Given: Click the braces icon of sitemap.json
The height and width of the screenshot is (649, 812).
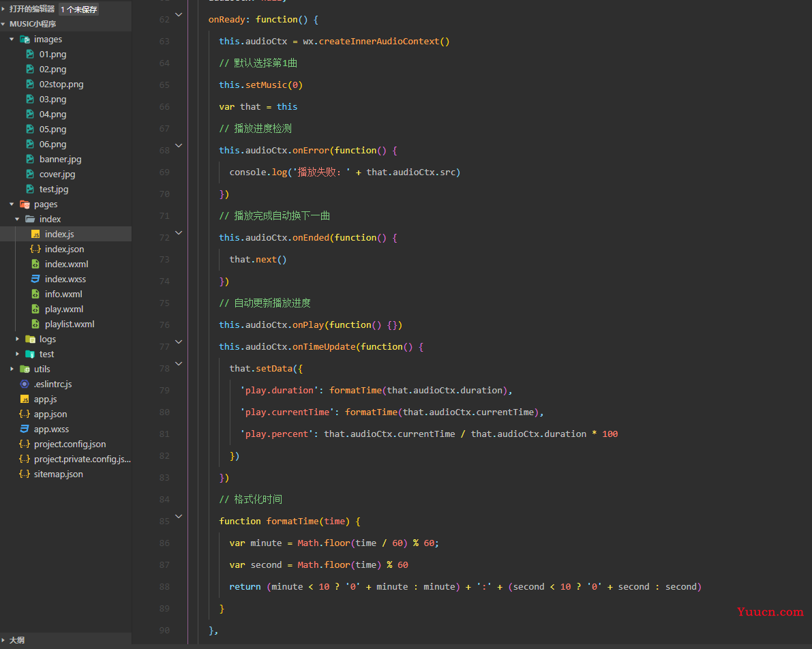Looking at the screenshot, I should click(x=25, y=474).
